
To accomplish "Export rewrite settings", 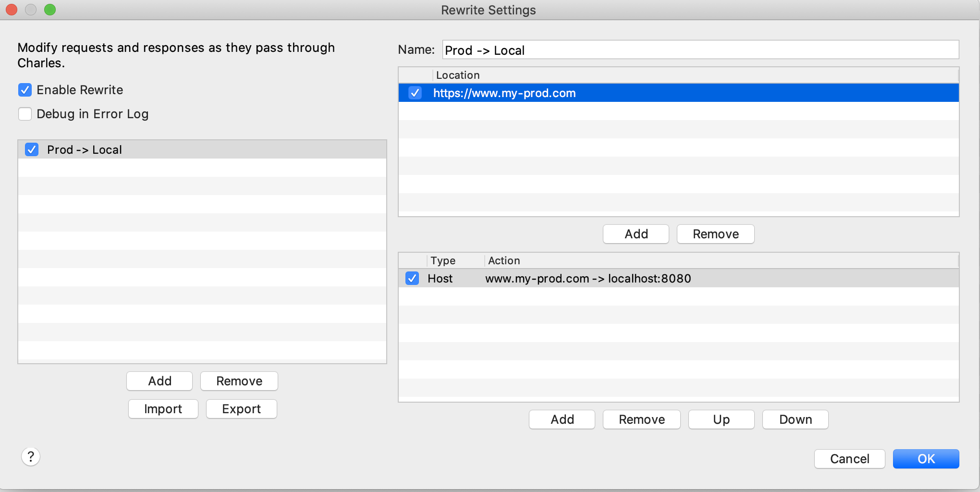I will point(241,409).
